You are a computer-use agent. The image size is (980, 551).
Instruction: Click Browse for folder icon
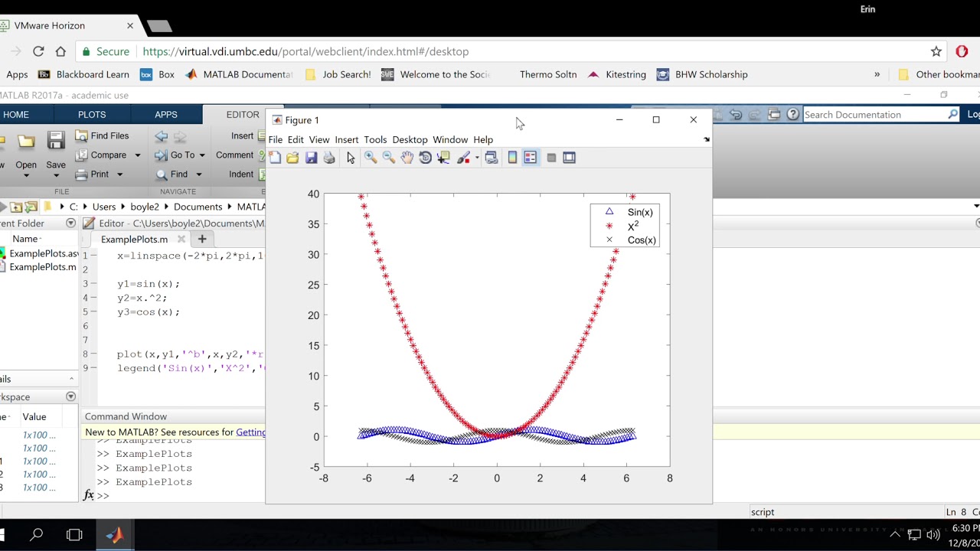pyautogui.click(x=31, y=207)
